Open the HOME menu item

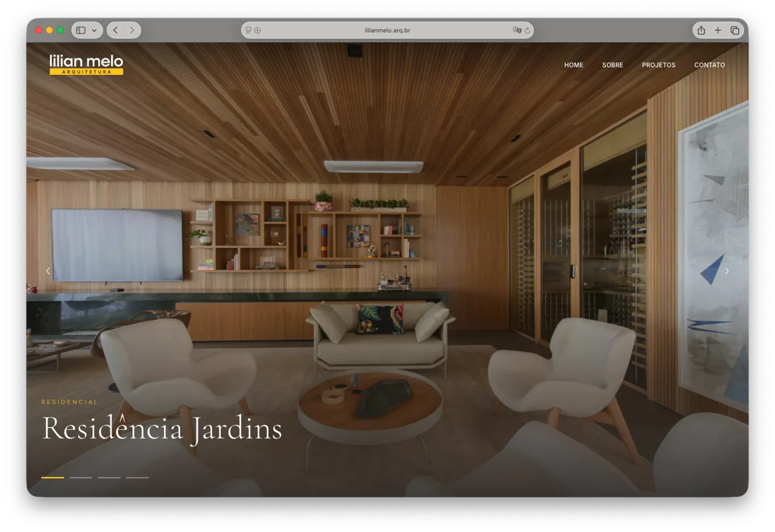pyautogui.click(x=573, y=65)
